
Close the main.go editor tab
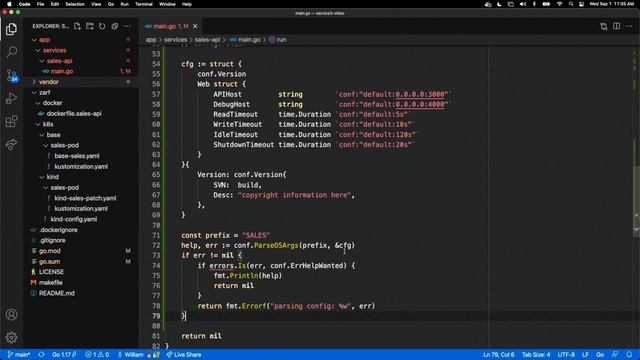pyautogui.click(x=195, y=26)
